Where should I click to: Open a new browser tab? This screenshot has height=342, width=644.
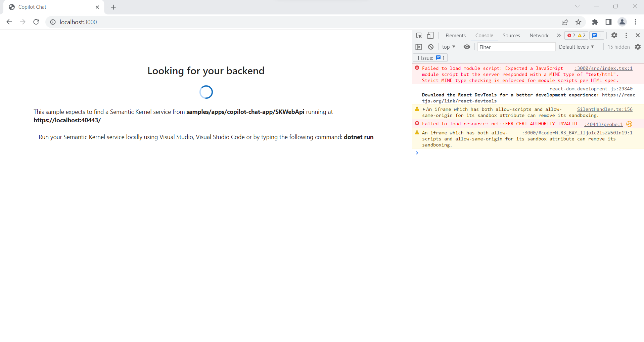pyautogui.click(x=113, y=7)
